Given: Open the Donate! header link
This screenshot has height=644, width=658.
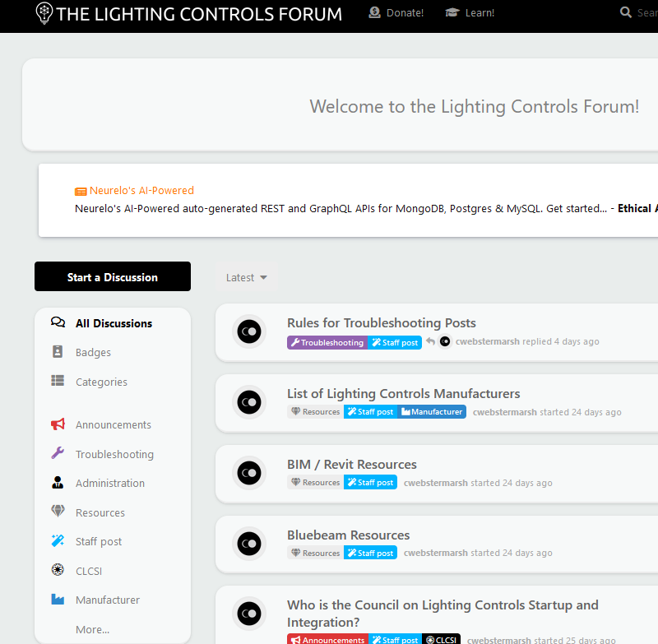Looking at the screenshot, I should tap(396, 13).
